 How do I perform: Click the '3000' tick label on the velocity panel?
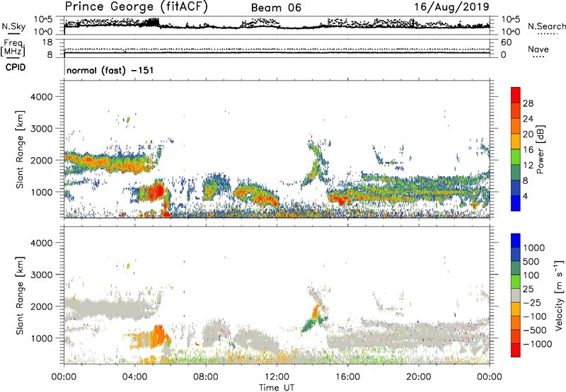point(41,275)
